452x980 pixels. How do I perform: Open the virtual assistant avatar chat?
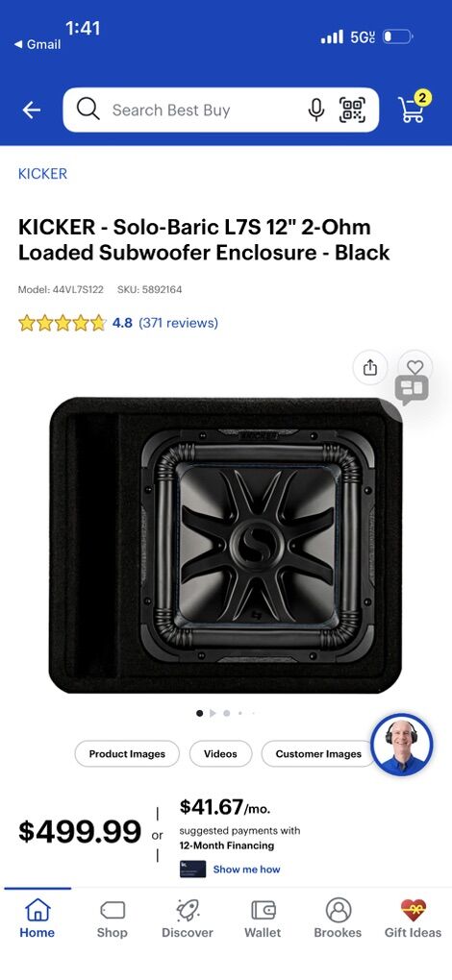click(x=401, y=745)
